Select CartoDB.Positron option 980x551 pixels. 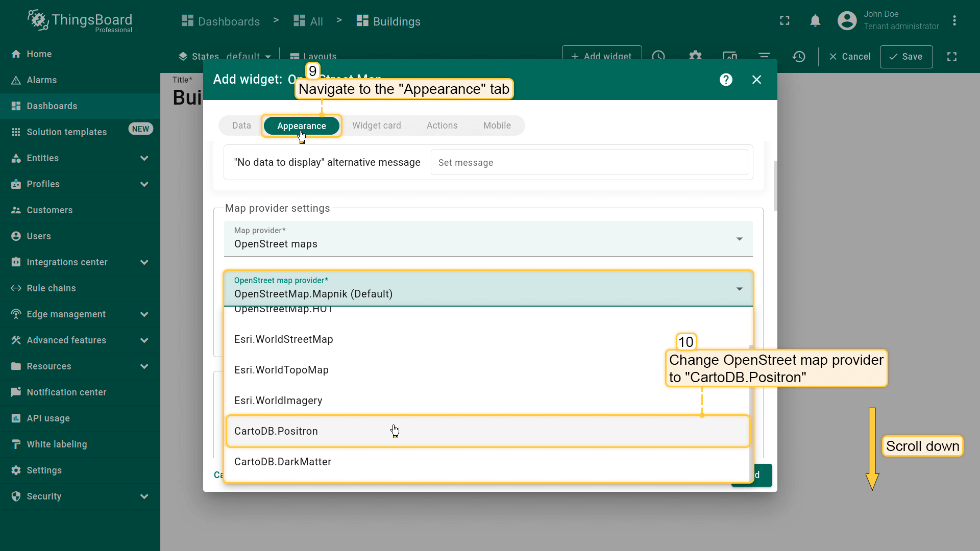coord(276,431)
